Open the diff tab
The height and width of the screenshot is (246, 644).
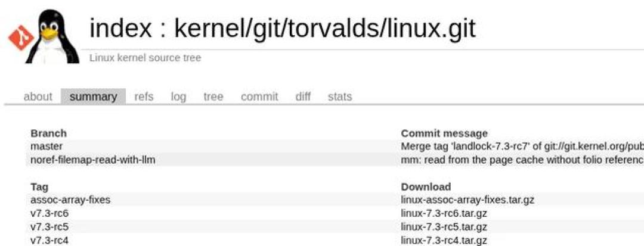click(303, 96)
